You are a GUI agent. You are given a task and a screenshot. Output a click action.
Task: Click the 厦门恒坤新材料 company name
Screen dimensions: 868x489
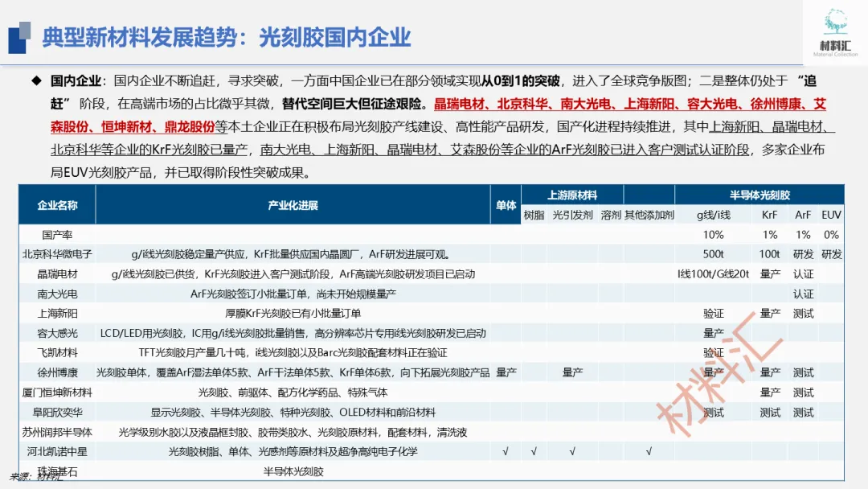[x=57, y=392]
